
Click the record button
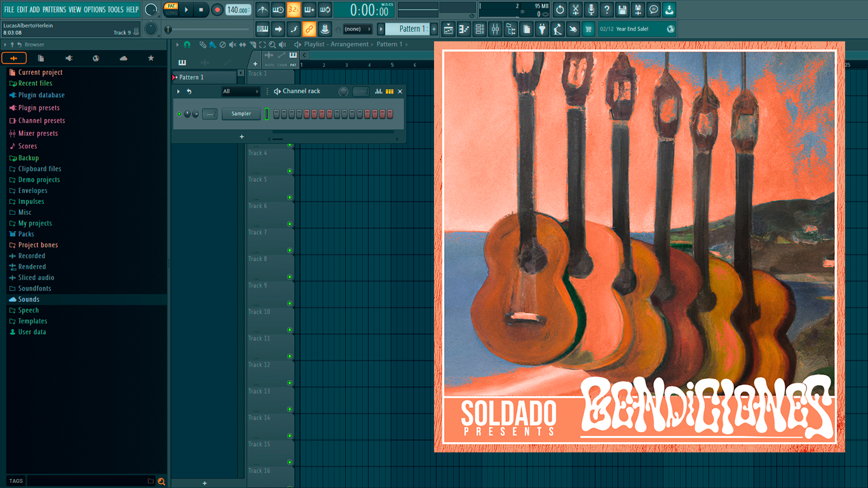pos(217,10)
